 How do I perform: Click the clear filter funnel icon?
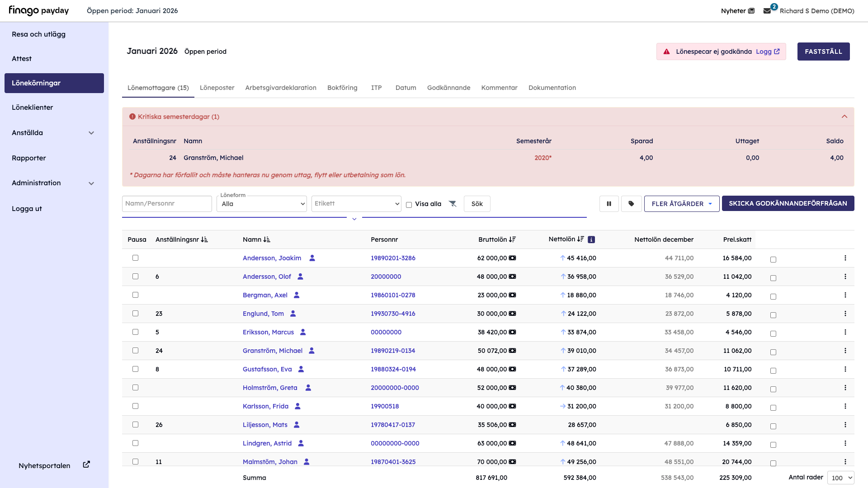[x=453, y=204]
